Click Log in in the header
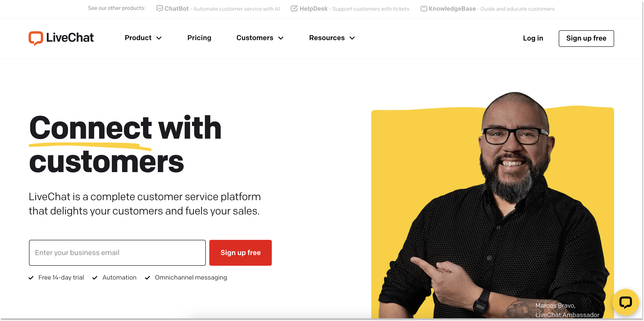The image size is (644, 321). click(533, 38)
